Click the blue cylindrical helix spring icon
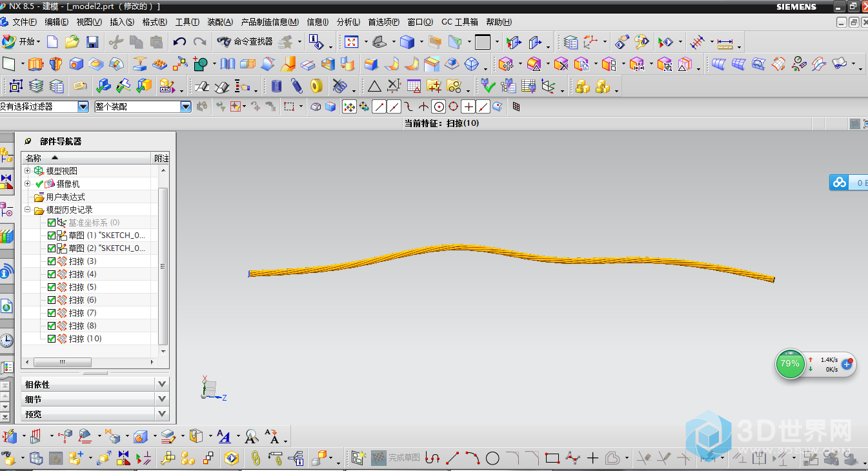The width and height of the screenshot is (868, 471). coord(277,86)
